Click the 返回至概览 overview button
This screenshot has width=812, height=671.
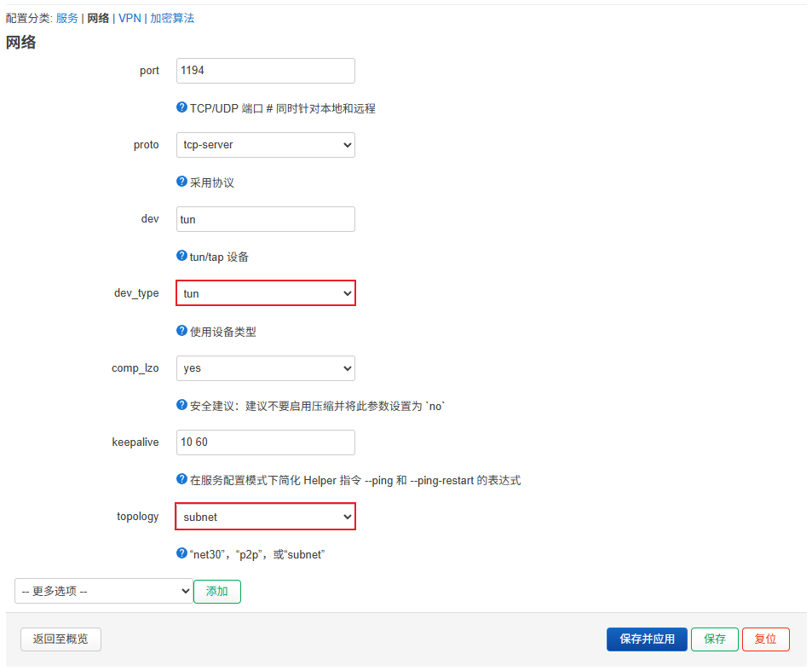[60, 639]
